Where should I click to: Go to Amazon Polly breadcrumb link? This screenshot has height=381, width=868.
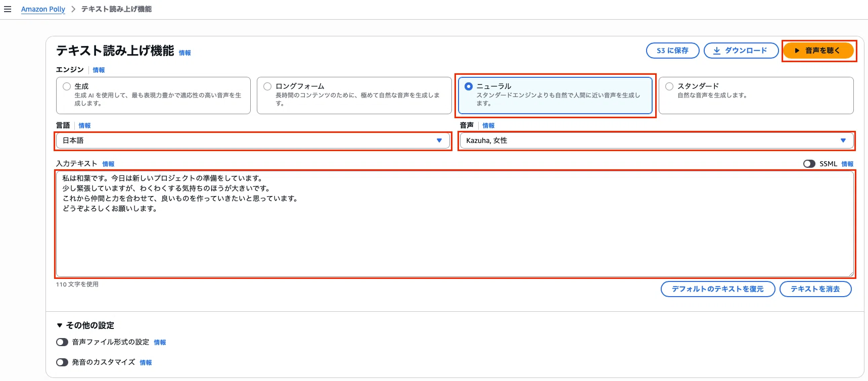click(43, 9)
